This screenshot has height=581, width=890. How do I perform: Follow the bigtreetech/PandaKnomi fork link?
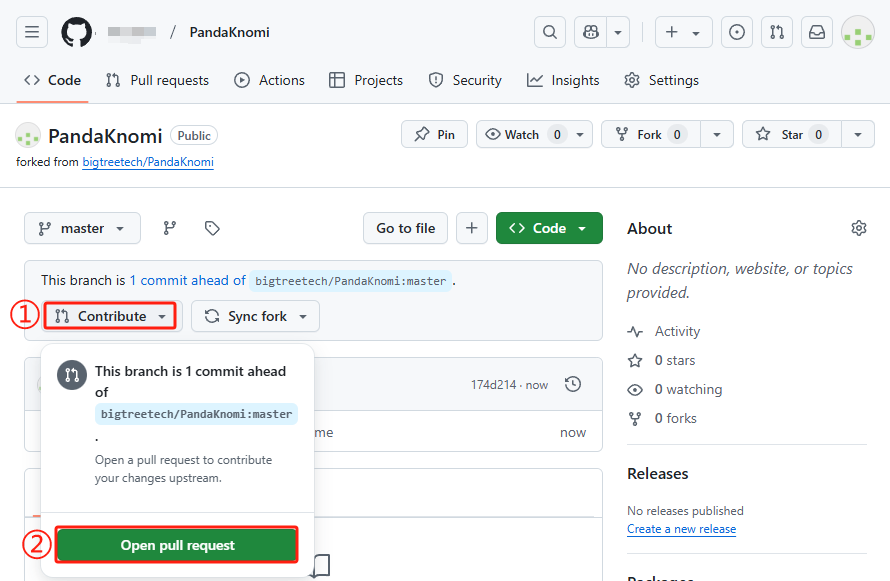pyautogui.click(x=147, y=162)
